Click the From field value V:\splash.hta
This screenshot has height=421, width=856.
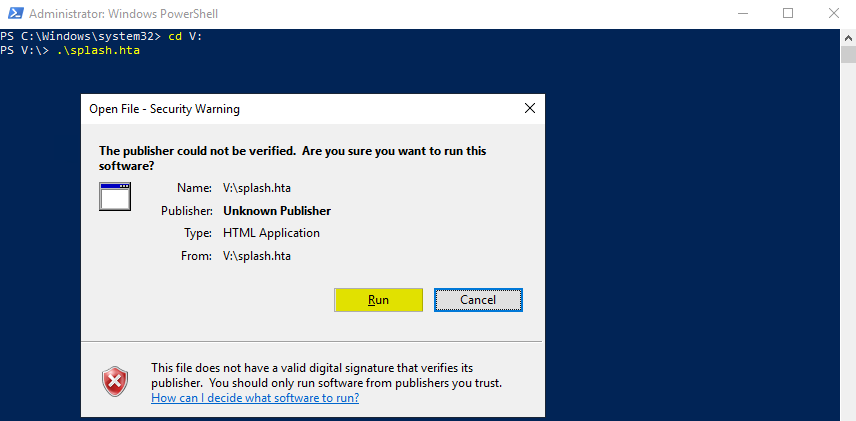tap(257, 256)
